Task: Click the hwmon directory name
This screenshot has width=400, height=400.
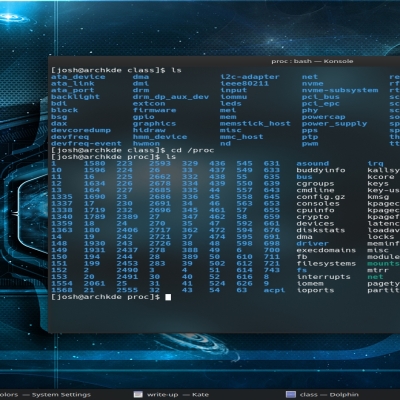Action: 146,144
